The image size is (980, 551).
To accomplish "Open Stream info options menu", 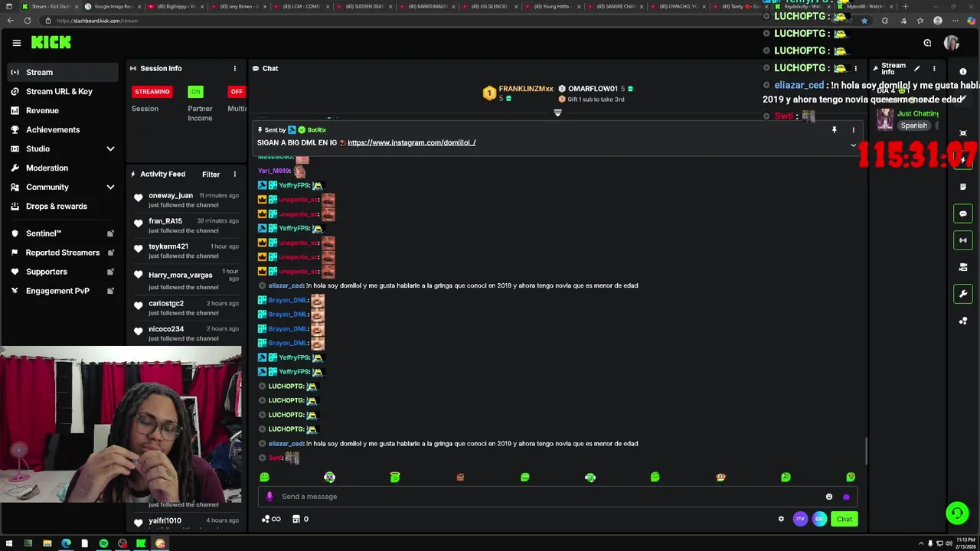I will pos(934,68).
